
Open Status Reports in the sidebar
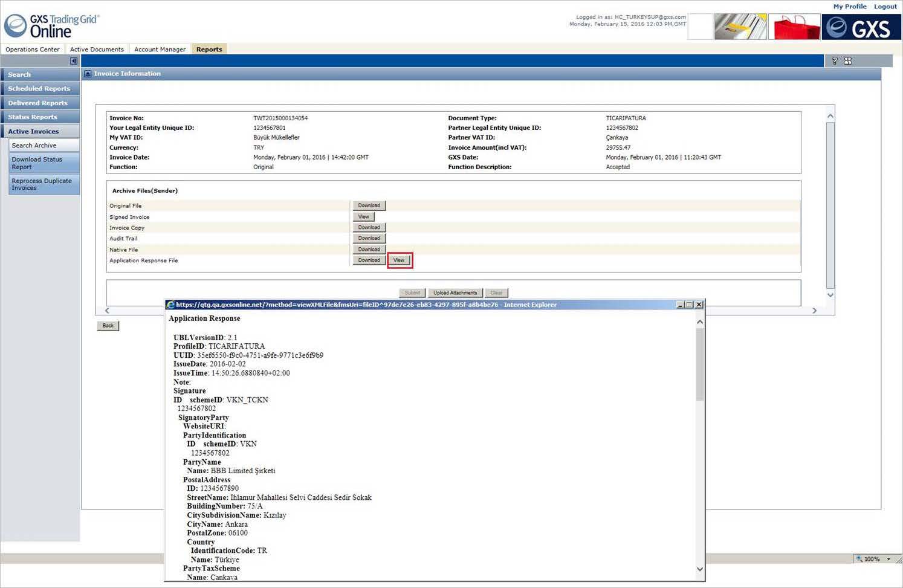pyautogui.click(x=40, y=117)
